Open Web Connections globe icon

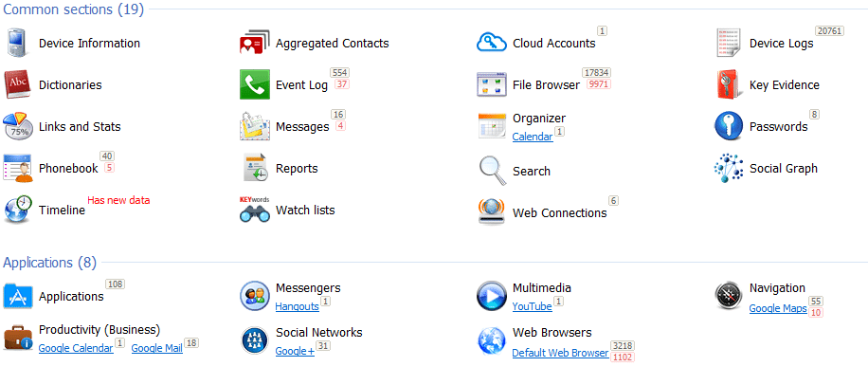(x=492, y=211)
